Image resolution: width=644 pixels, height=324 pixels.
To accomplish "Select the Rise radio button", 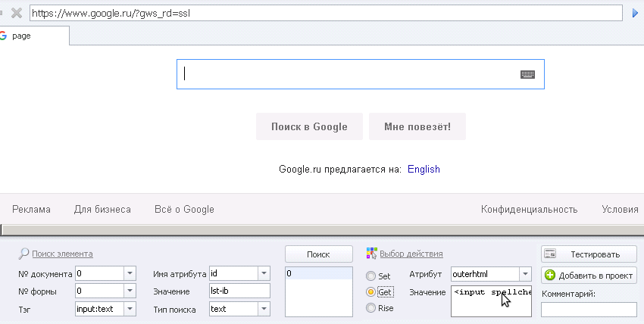I will [x=371, y=308].
